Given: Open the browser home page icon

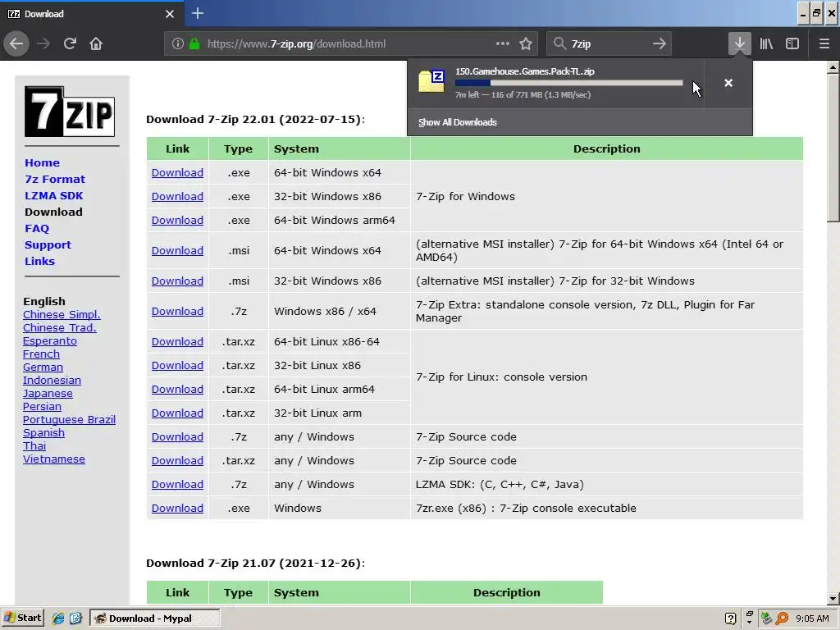Looking at the screenshot, I should [96, 43].
